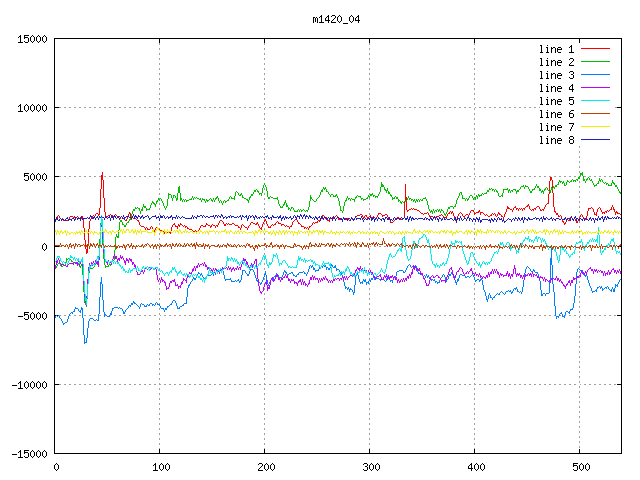Click the -15000 y-axis tick label
Screen dimensions: 640x480
pos(29,454)
